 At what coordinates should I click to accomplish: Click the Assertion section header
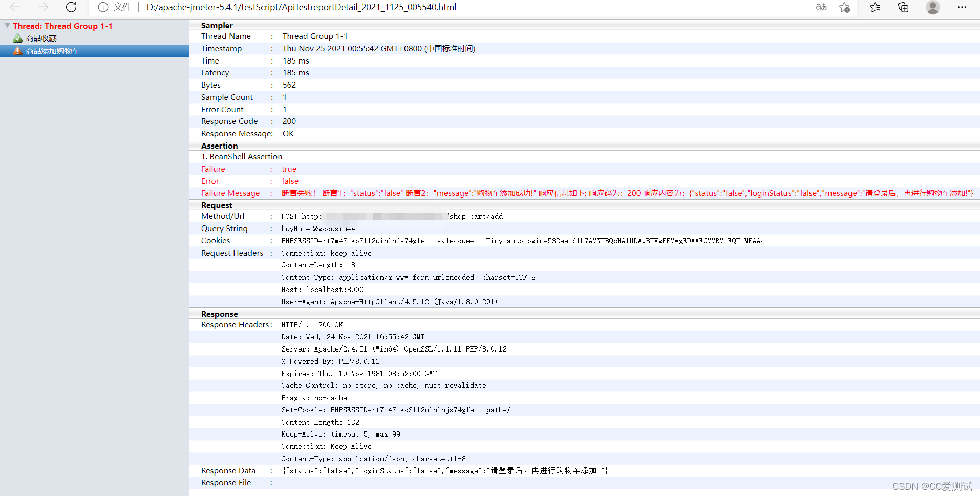(220, 146)
